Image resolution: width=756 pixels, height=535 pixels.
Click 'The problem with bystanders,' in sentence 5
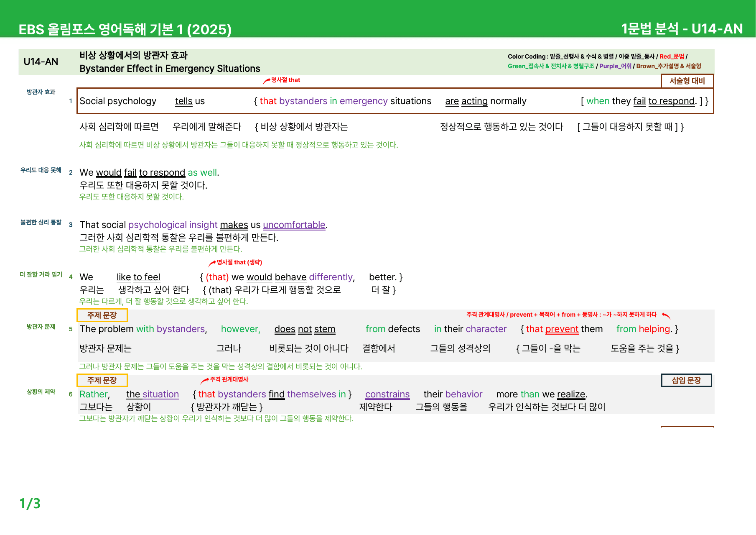[x=143, y=329]
